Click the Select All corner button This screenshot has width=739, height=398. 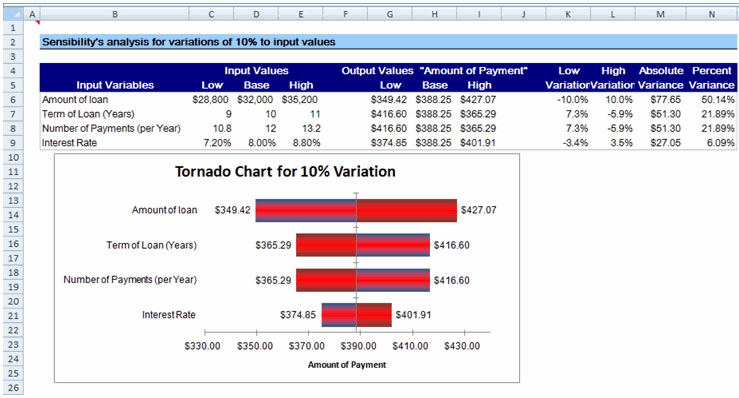click(13, 15)
